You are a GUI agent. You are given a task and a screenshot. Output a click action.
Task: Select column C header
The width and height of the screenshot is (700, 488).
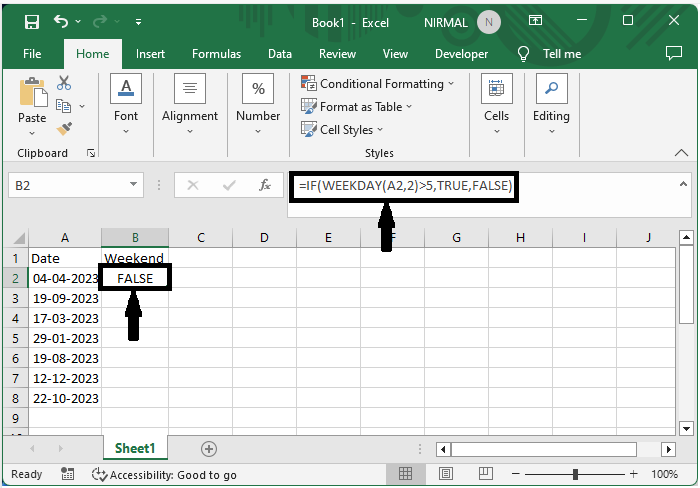point(201,238)
